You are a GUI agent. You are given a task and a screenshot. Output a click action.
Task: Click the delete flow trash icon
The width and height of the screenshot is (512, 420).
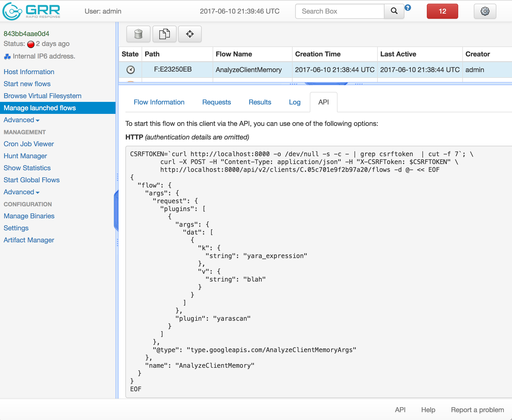click(x=138, y=34)
